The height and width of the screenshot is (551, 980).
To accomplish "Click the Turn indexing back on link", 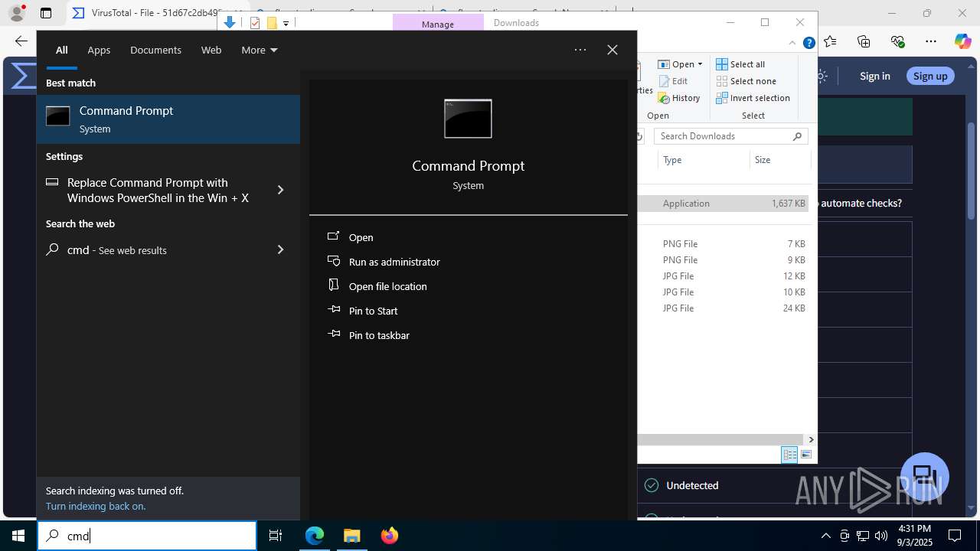I will click(x=96, y=506).
